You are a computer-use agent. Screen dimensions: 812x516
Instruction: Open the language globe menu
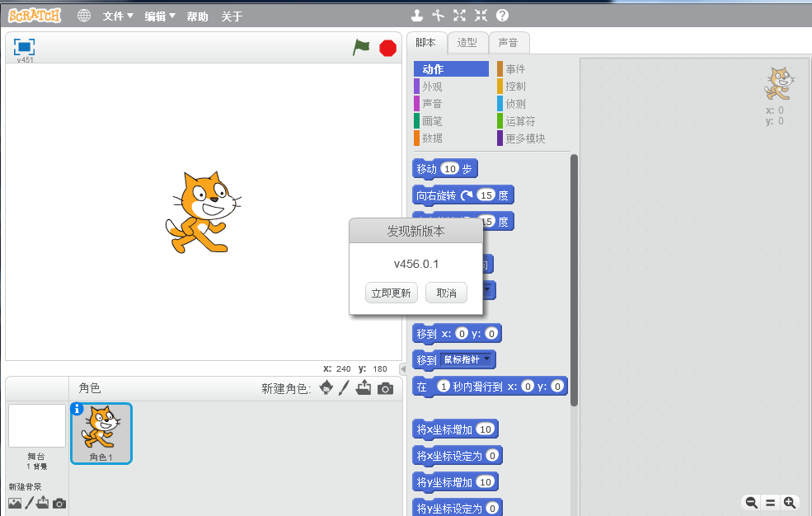click(84, 16)
